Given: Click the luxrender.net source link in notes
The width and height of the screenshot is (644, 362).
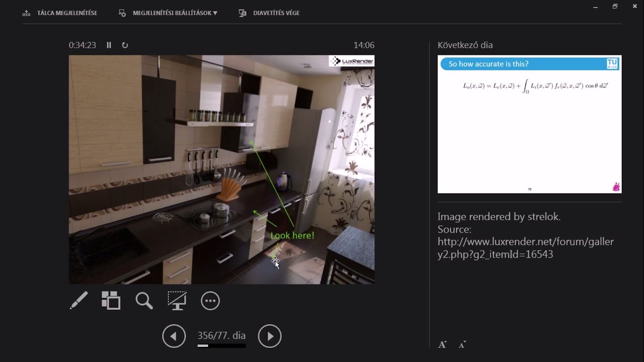Looking at the screenshot, I should 525,248.
